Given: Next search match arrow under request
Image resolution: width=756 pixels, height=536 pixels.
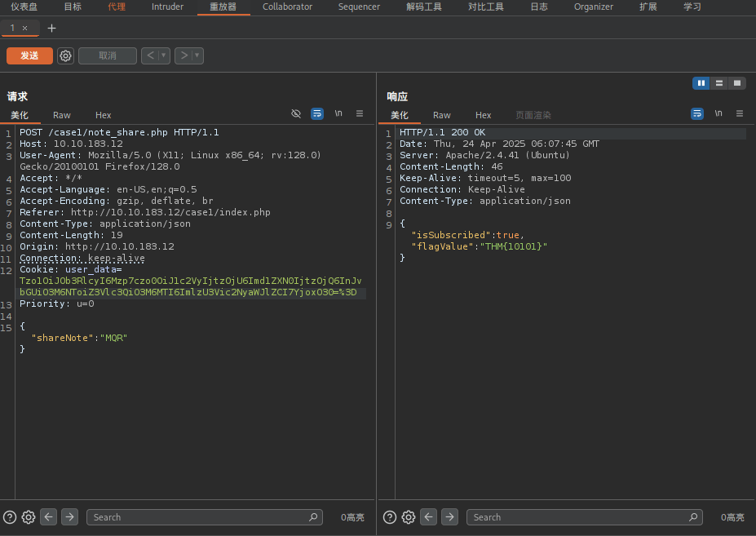Looking at the screenshot, I should 69,517.
